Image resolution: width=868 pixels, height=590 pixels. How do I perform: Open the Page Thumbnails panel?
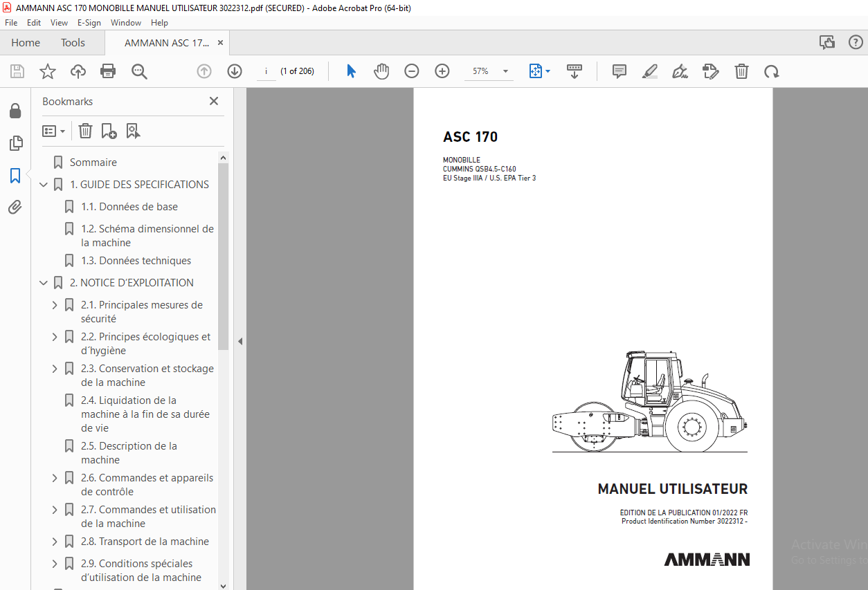15,143
